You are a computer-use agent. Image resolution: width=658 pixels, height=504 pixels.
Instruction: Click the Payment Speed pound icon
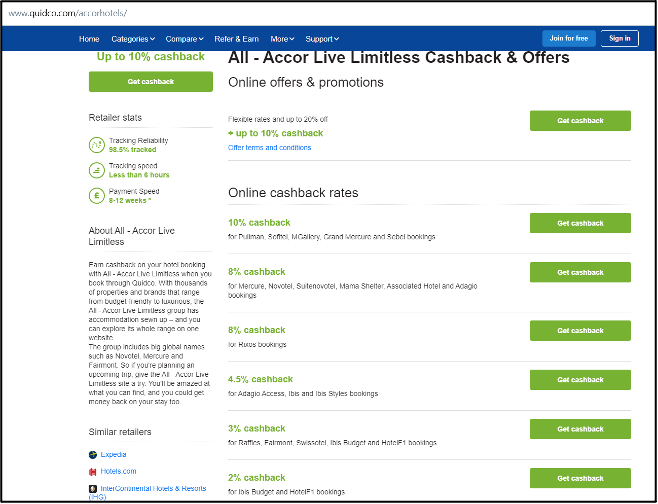coord(97,196)
